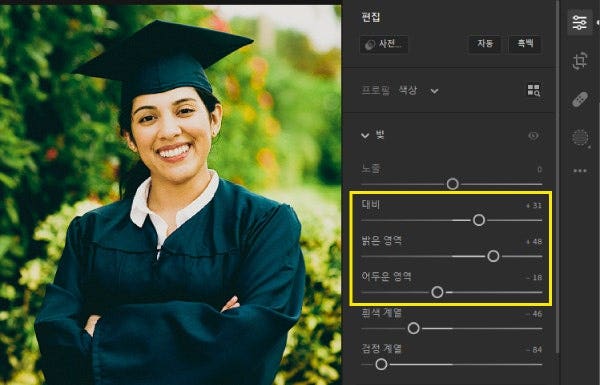This screenshot has width=600, height=385.
Task: Click the graduate portrait photo
Action: point(170,195)
